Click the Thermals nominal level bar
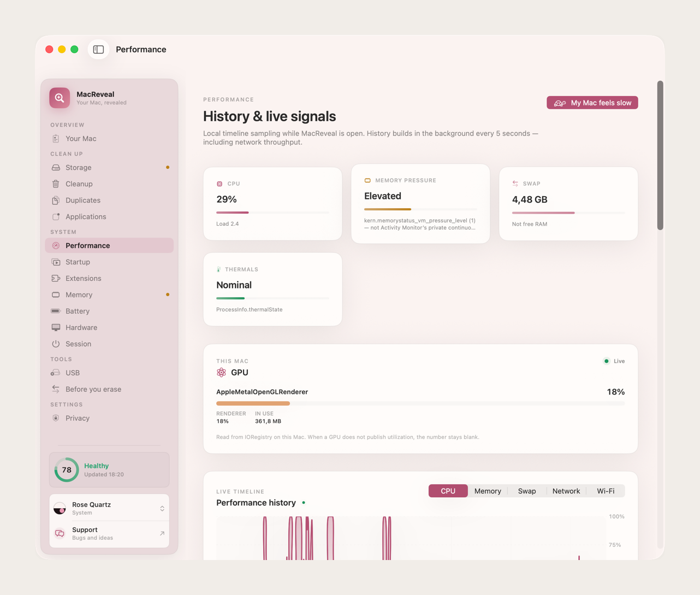The width and height of the screenshot is (700, 595). [273, 298]
